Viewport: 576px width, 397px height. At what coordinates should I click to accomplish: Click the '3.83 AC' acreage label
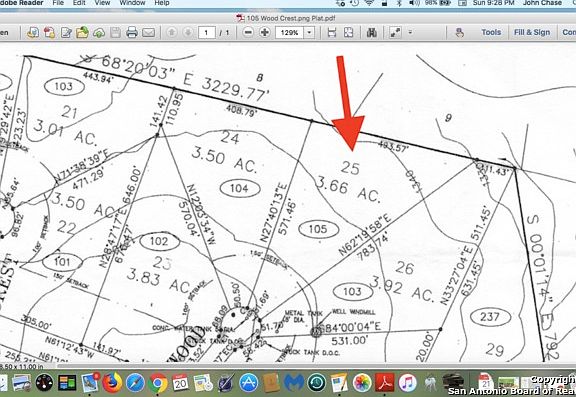click(x=158, y=281)
